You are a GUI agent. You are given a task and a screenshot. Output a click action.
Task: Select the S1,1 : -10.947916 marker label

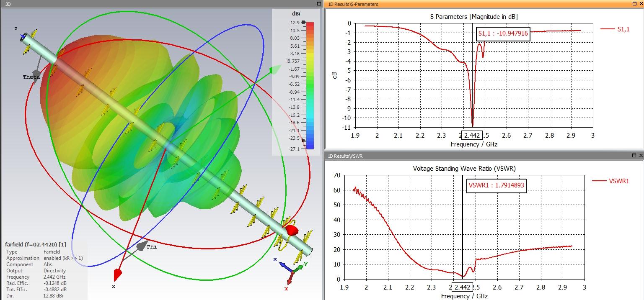[x=503, y=34]
